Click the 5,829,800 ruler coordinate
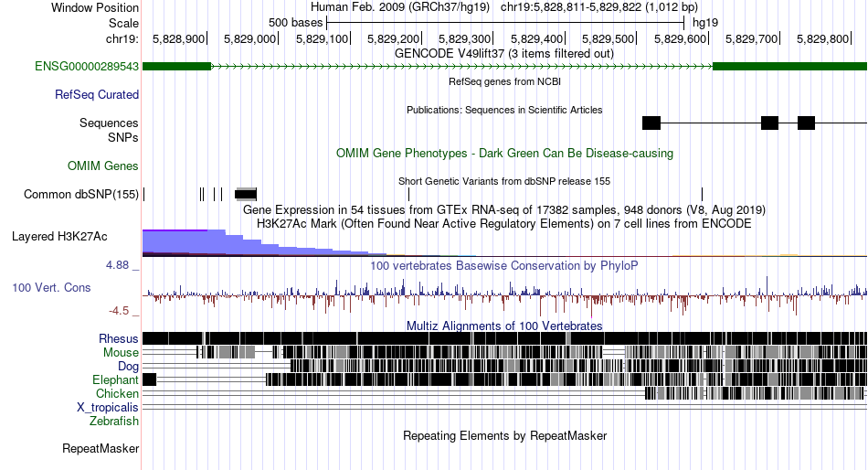 click(822, 38)
